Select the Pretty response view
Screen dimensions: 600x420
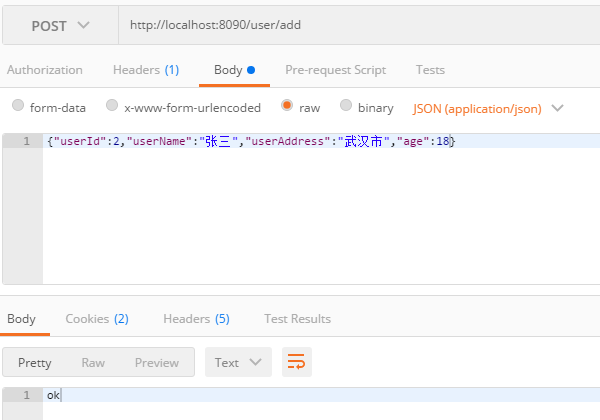click(34, 363)
